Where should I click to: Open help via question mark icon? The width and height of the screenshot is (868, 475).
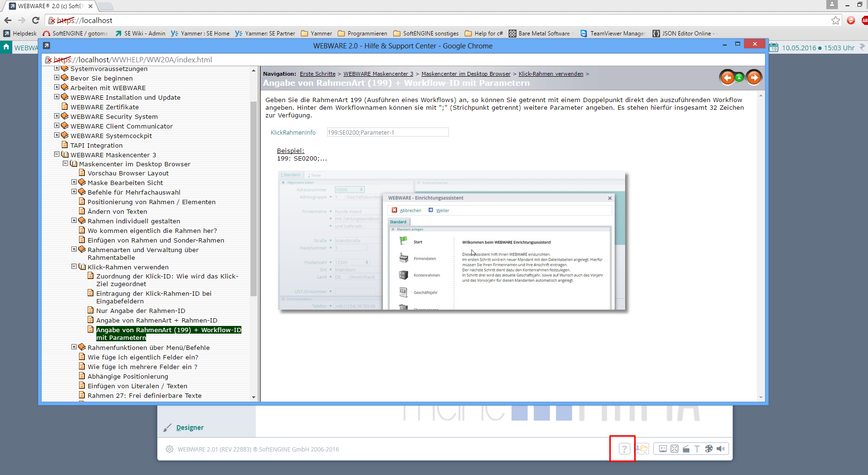(624, 449)
